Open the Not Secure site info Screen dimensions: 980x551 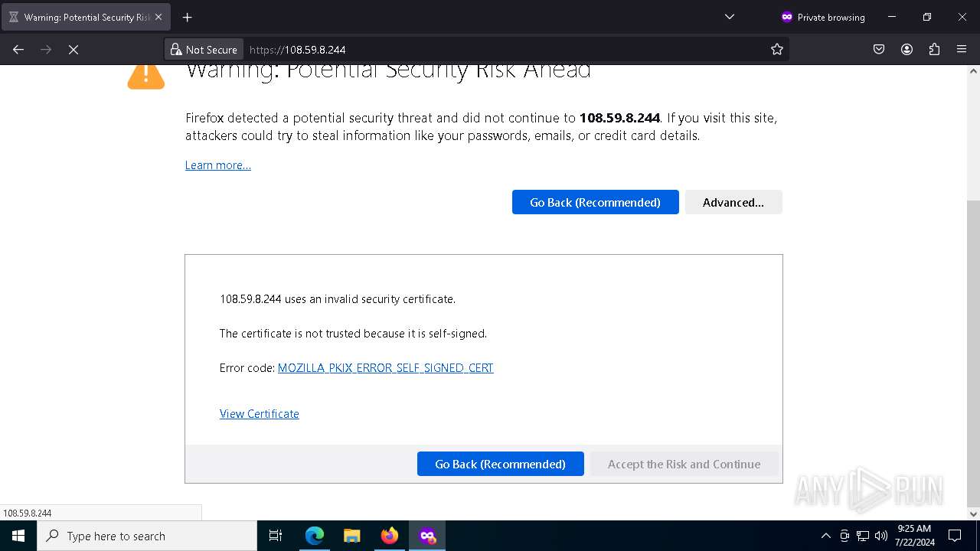204,49
